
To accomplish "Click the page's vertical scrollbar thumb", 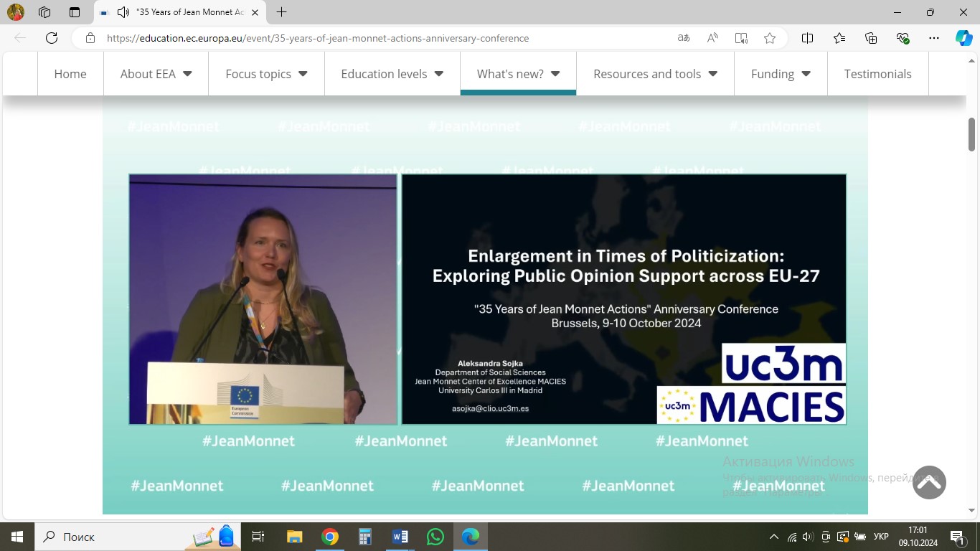I will [x=972, y=134].
